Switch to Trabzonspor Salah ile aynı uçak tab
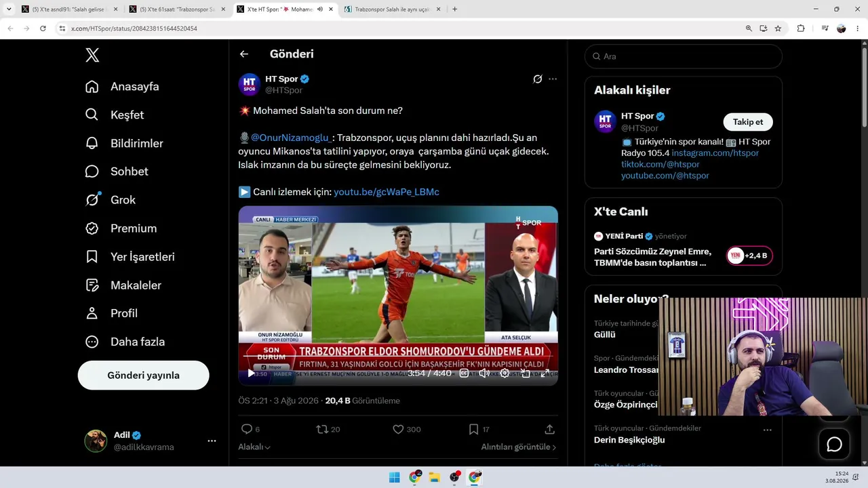The height and width of the screenshot is (488, 868). (391, 9)
